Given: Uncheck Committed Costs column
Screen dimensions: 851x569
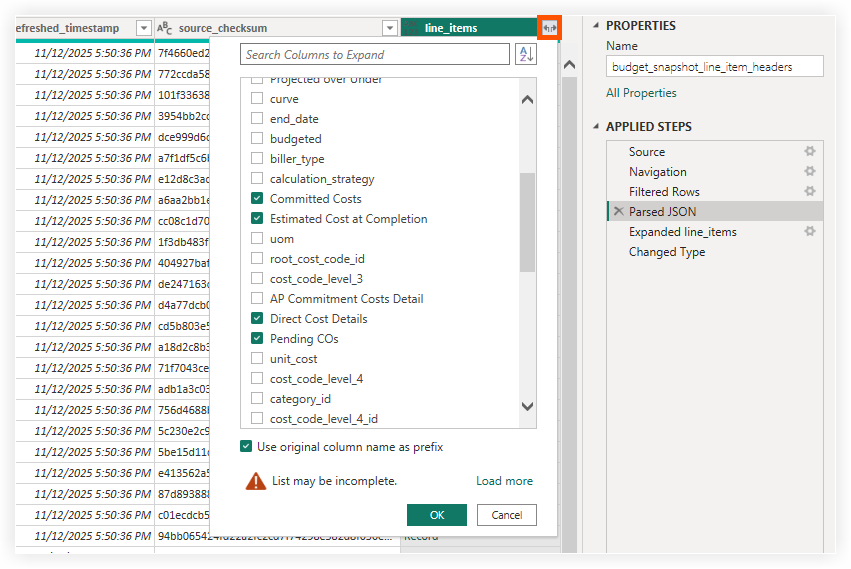Looking at the screenshot, I should (257, 199).
